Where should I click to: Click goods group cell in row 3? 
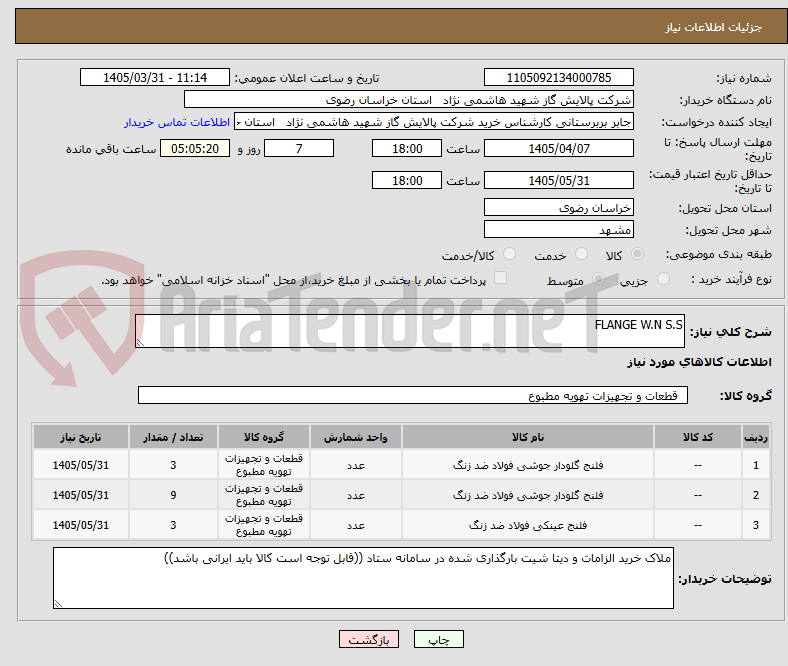click(x=263, y=525)
